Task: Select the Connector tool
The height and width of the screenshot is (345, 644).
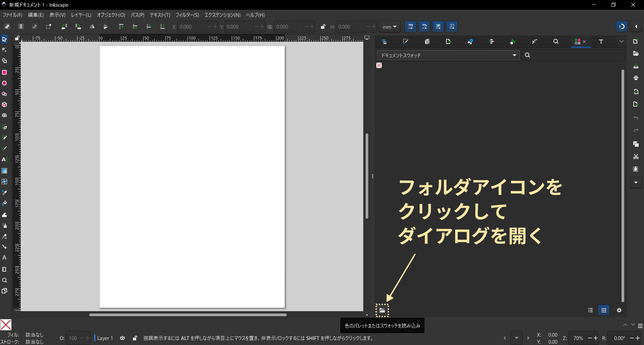Action: coord(4,247)
